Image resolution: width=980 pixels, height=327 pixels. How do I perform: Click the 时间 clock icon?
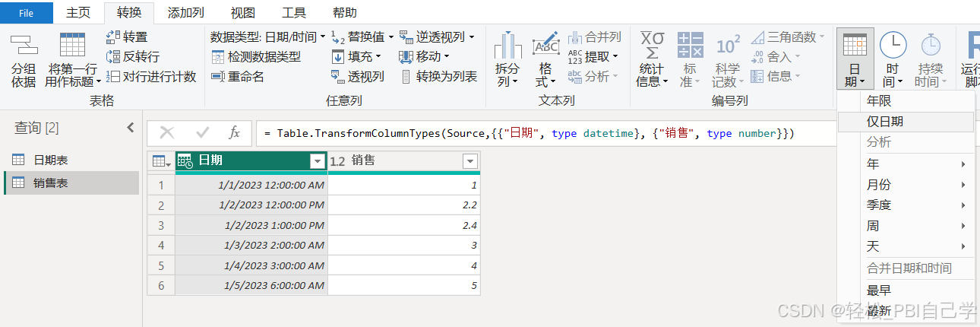pyautogui.click(x=893, y=45)
